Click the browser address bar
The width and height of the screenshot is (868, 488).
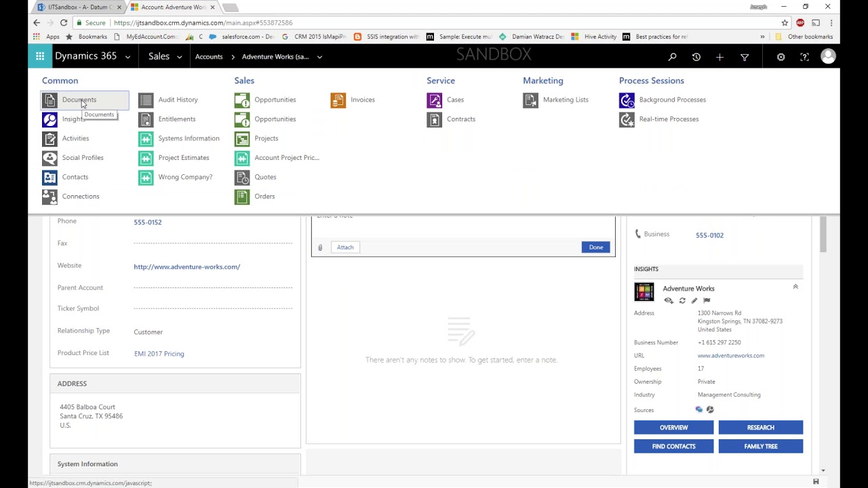[x=434, y=23]
